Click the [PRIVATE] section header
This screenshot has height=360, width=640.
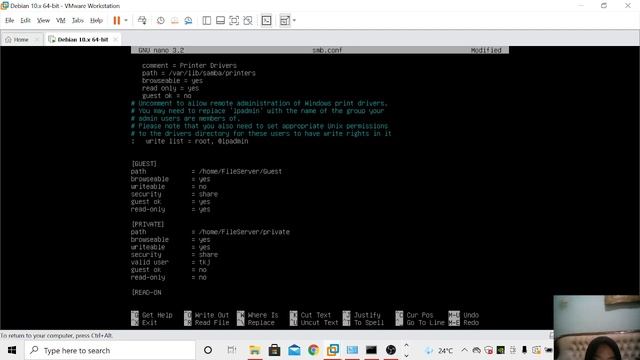coord(147,224)
